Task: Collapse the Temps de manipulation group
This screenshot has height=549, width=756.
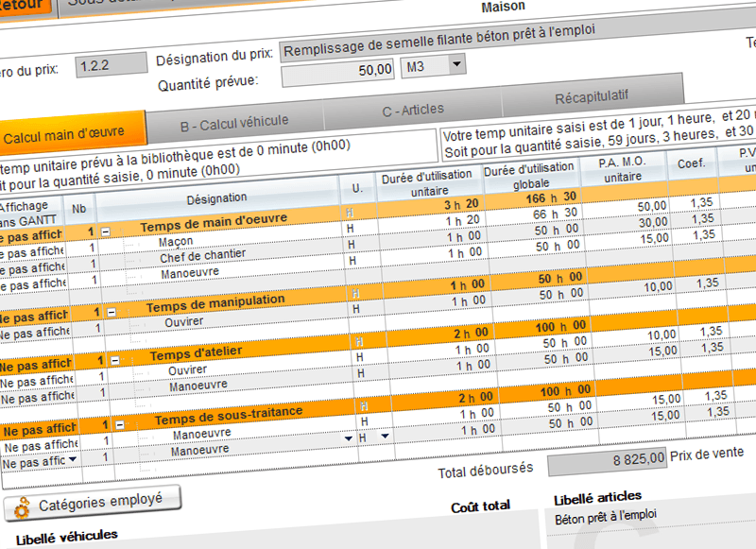Action: [x=111, y=312]
